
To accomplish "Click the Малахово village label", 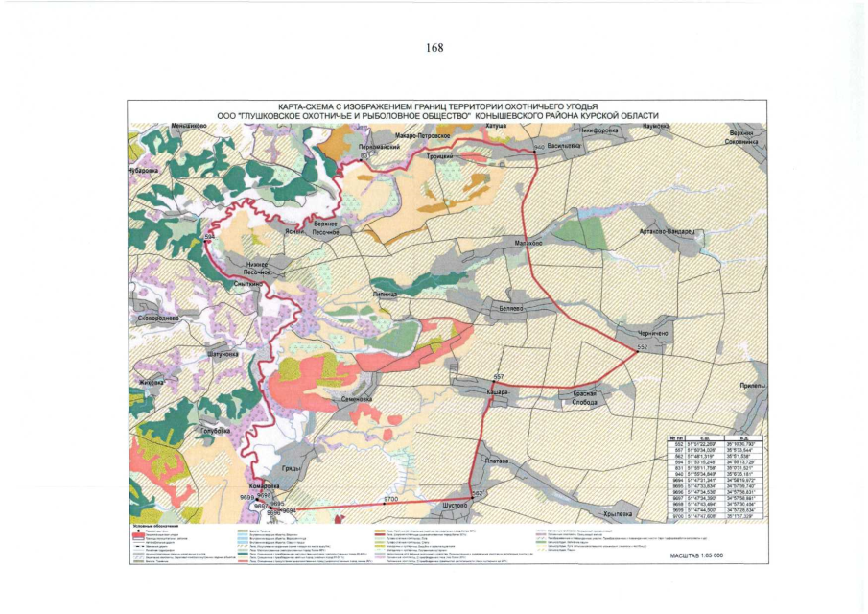I will click(x=529, y=243).
